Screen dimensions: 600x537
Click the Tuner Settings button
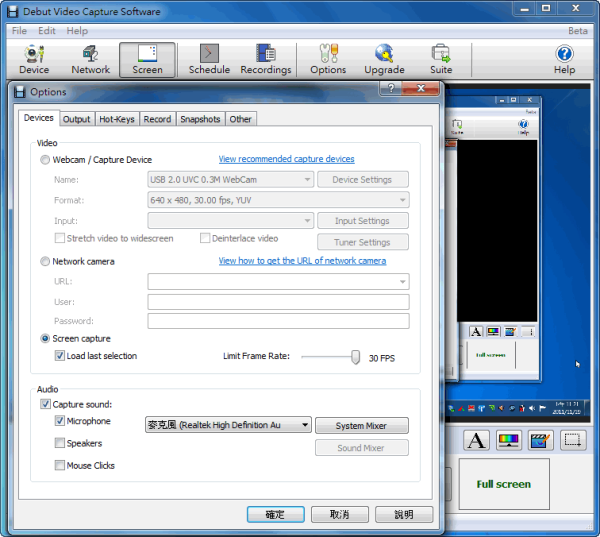tap(362, 242)
